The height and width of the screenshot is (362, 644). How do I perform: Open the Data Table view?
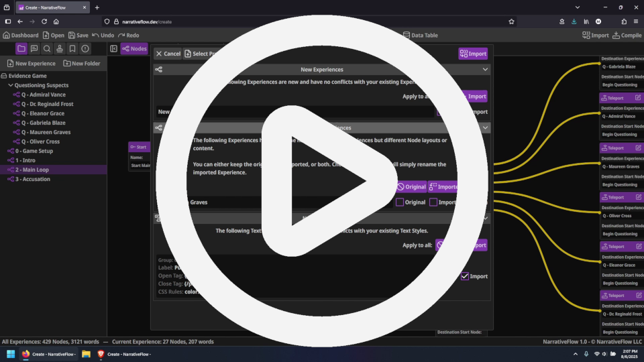pos(420,35)
